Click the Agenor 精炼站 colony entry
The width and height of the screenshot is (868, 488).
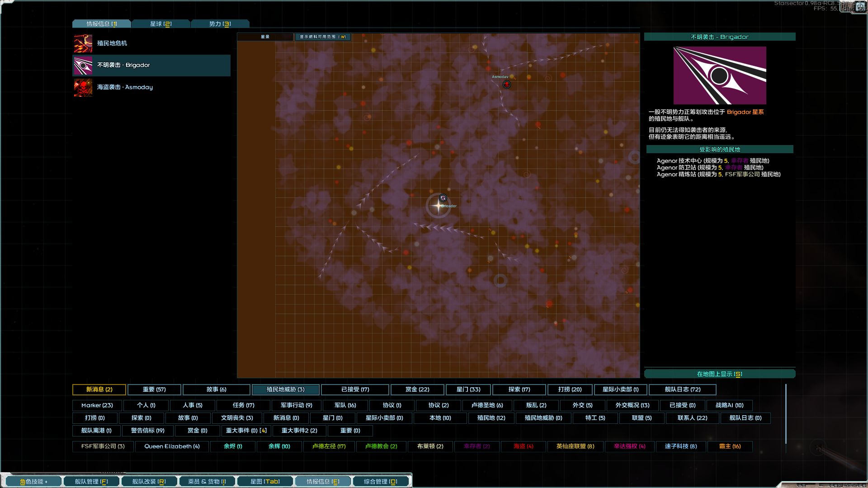point(719,174)
